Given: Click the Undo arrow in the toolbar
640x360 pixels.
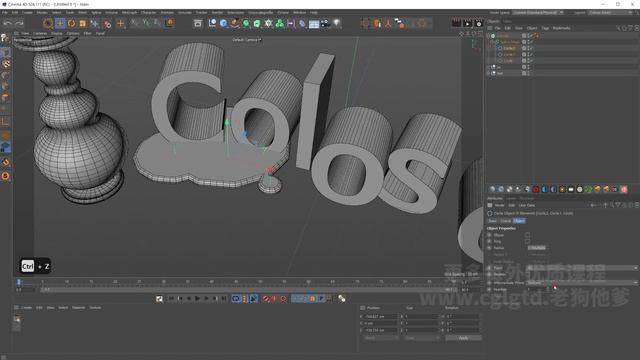Looking at the screenshot, I should 7,24.
